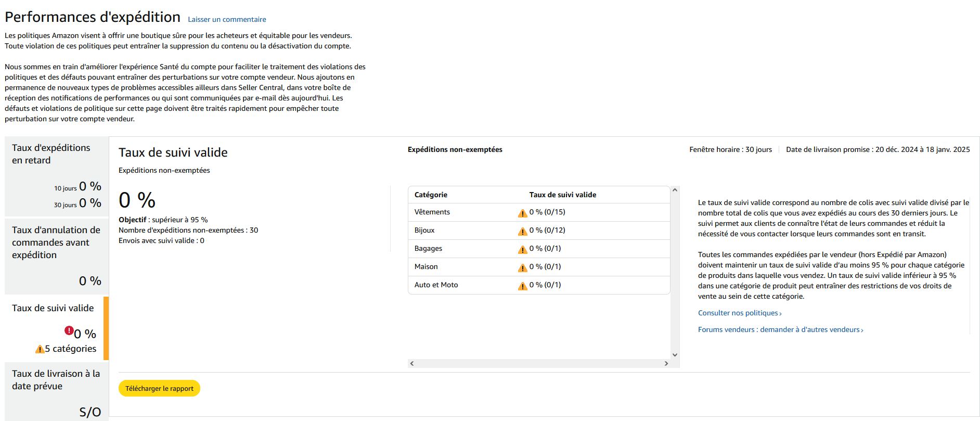The width and height of the screenshot is (980, 421).
Task: Click the Objectif : supérieur à 95 % line
Action: (163, 220)
